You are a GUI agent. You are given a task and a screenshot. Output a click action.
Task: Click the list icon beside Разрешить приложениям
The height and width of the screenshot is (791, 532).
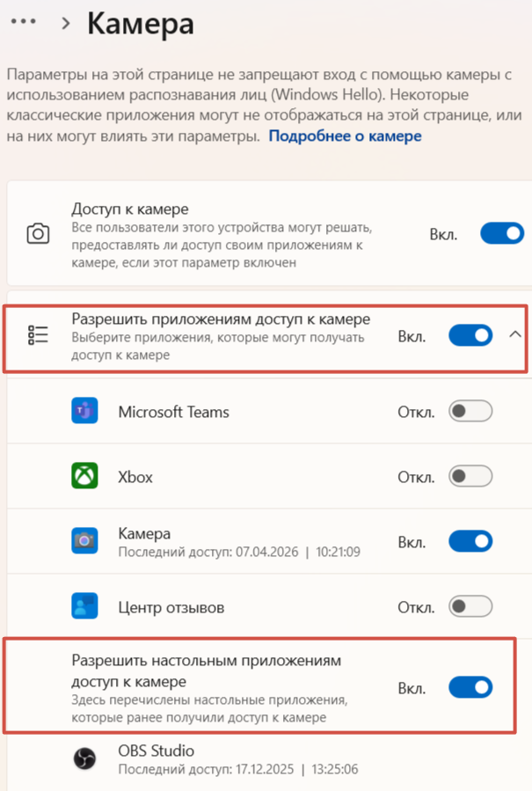pyautogui.click(x=38, y=335)
